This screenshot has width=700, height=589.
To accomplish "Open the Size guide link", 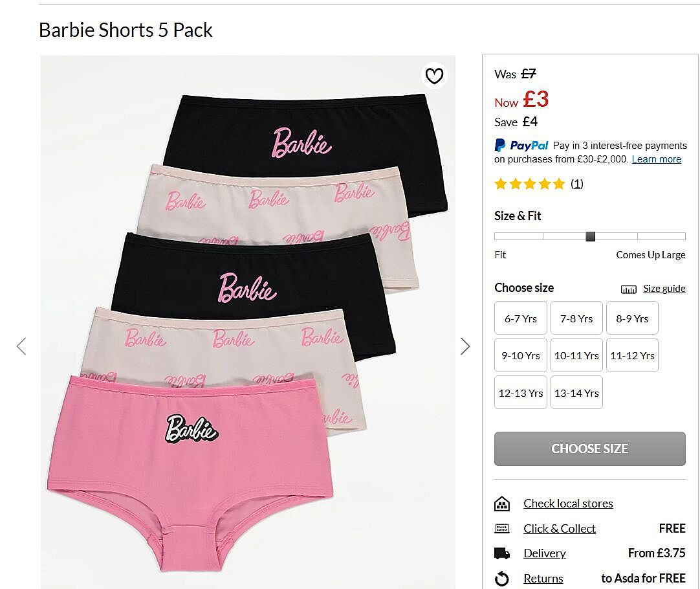I will click(664, 289).
